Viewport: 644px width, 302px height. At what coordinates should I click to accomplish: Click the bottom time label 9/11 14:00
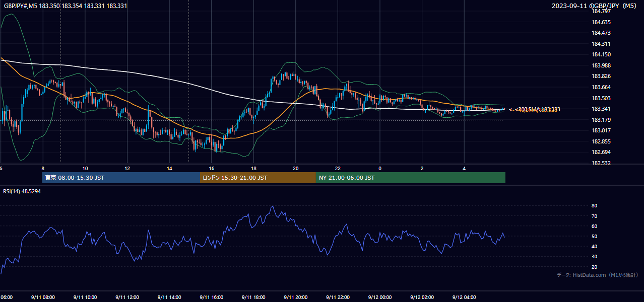click(169, 297)
